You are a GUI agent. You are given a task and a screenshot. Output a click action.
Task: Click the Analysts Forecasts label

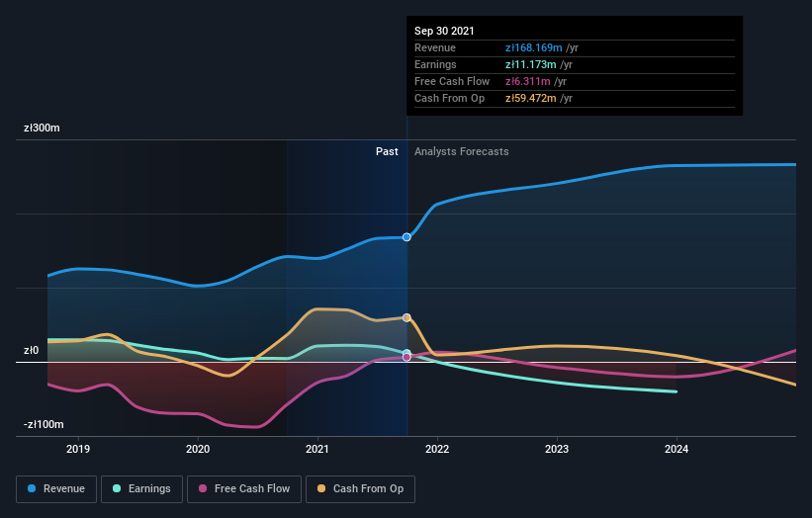pos(462,151)
